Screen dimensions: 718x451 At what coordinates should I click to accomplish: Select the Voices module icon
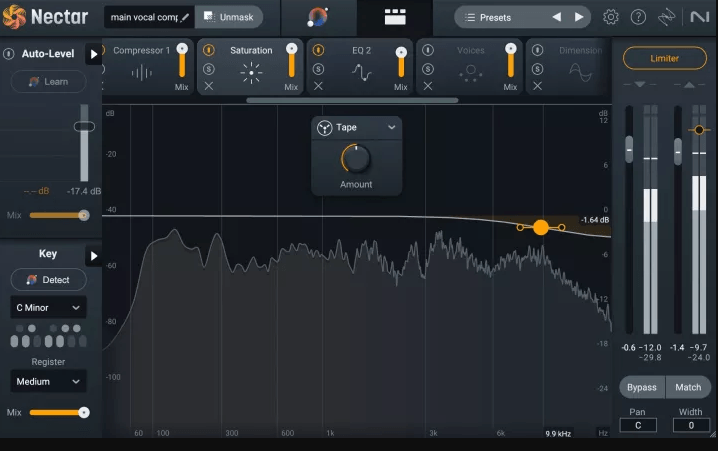tap(470, 73)
